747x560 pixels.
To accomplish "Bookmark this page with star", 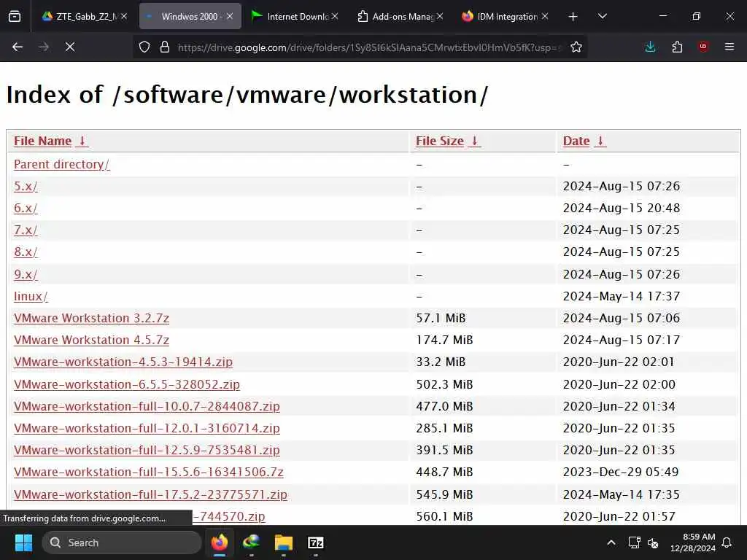I will coord(576,47).
